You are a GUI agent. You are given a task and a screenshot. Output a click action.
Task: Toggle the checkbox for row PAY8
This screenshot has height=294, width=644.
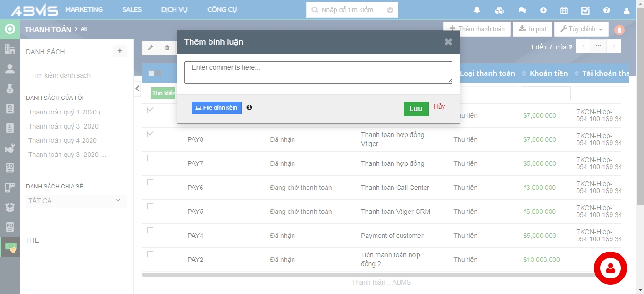(151, 134)
